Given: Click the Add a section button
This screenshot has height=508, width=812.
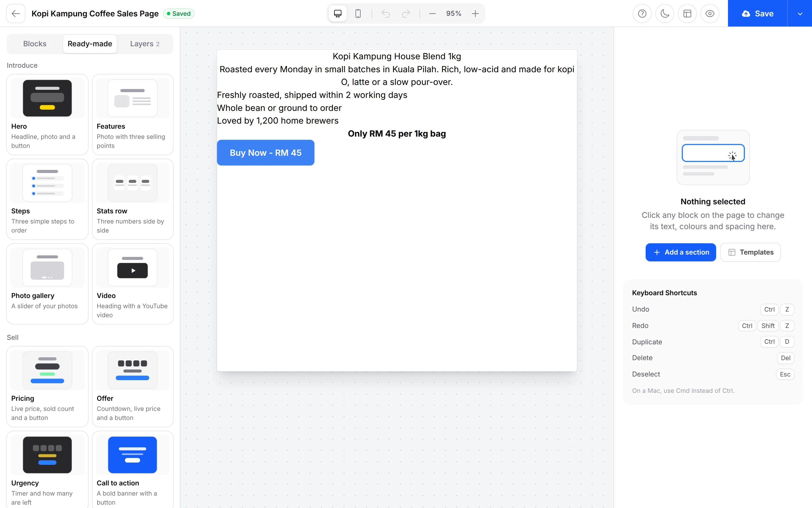Looking at the screenshot, I should click(680, 252).
